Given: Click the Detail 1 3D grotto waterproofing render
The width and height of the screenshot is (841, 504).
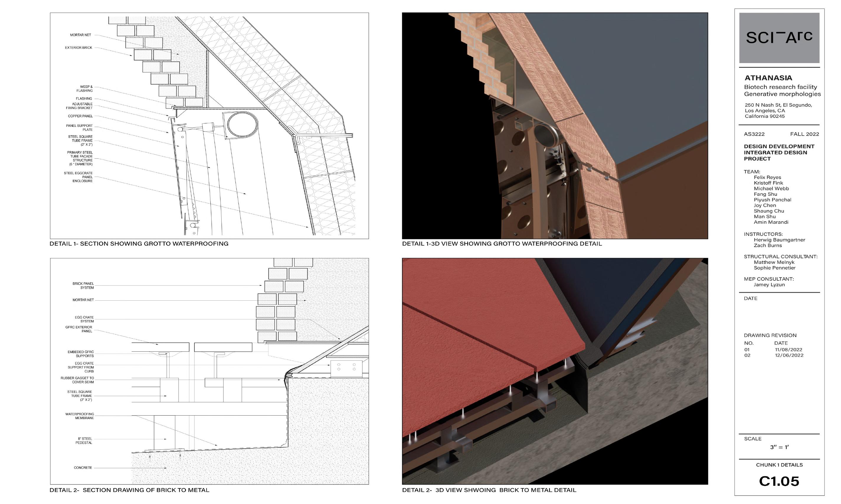Looking at the screenshot, I should (555, 126).
